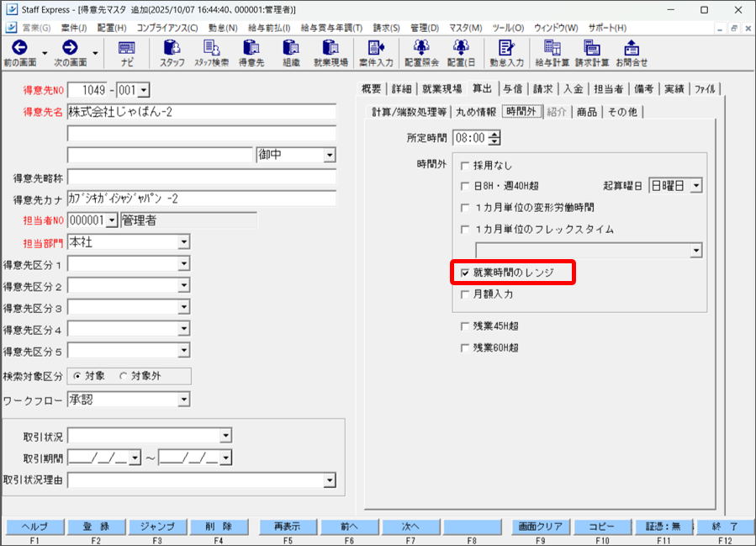756x546 pixels.
Task: Switch to the 請求 tab
Action: [x=542, y=88]
